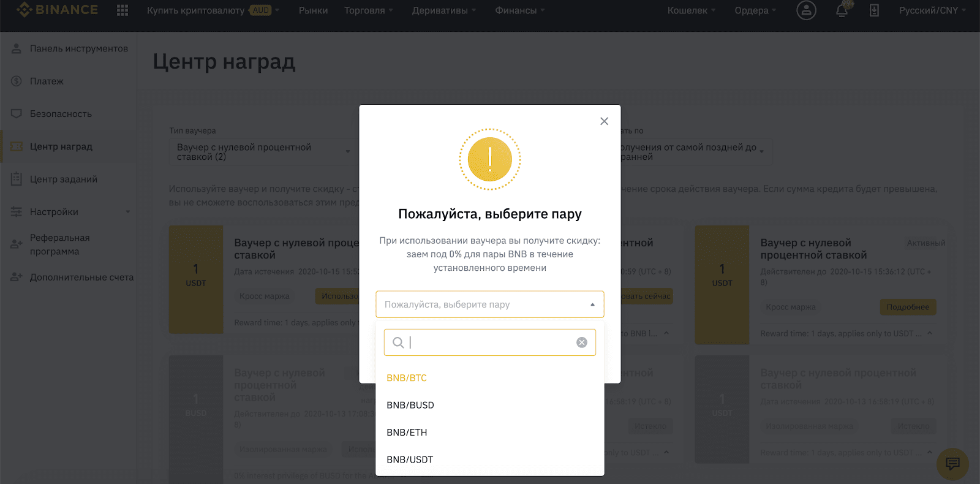
Task: Expand reward details on the Активный voucher
Action: point(930,333)
